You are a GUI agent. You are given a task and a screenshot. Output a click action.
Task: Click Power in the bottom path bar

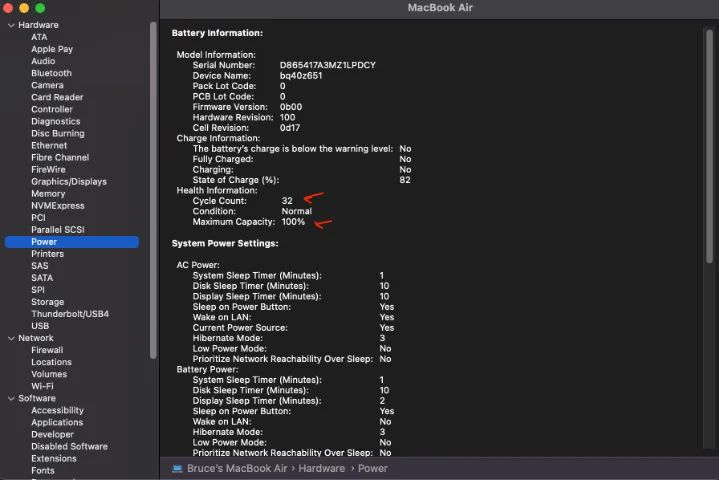(372, 469)
